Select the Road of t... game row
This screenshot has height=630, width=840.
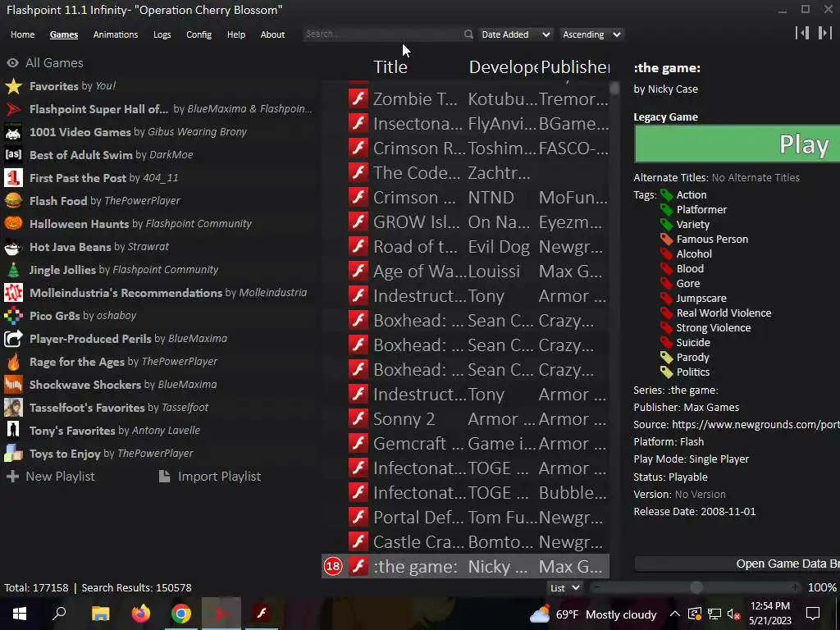click(465, 247)
